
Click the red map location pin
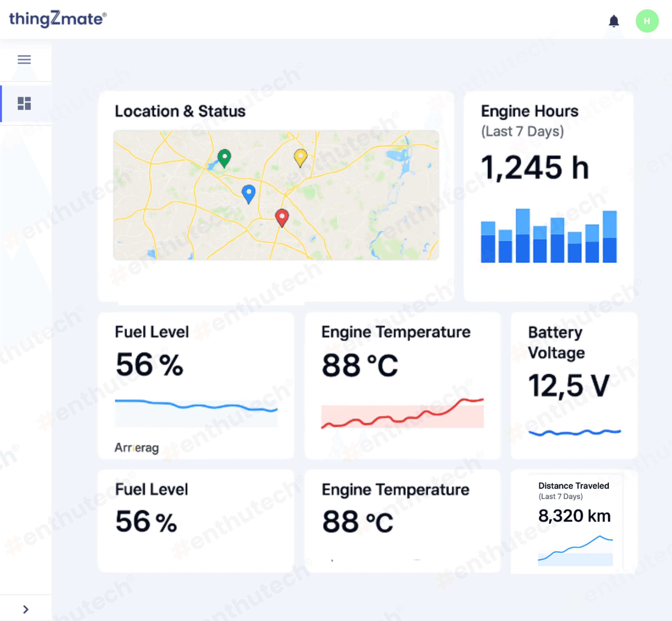coord(282,217)
